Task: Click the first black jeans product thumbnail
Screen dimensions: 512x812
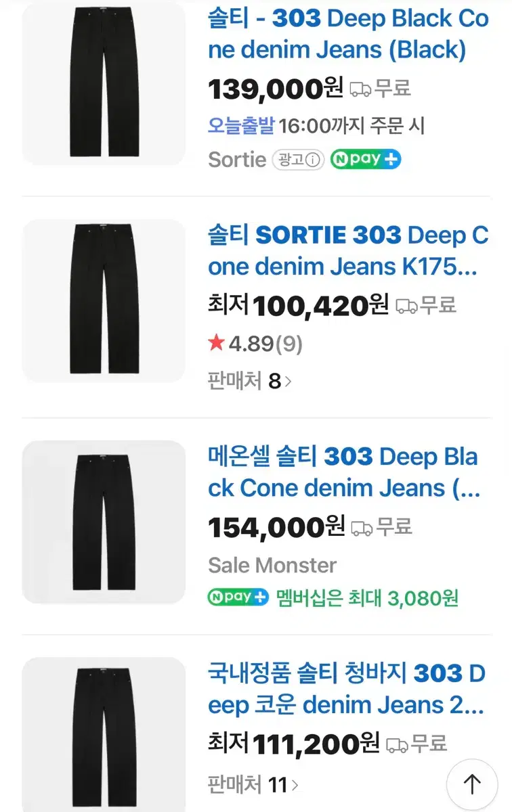Action: [104, 84]
